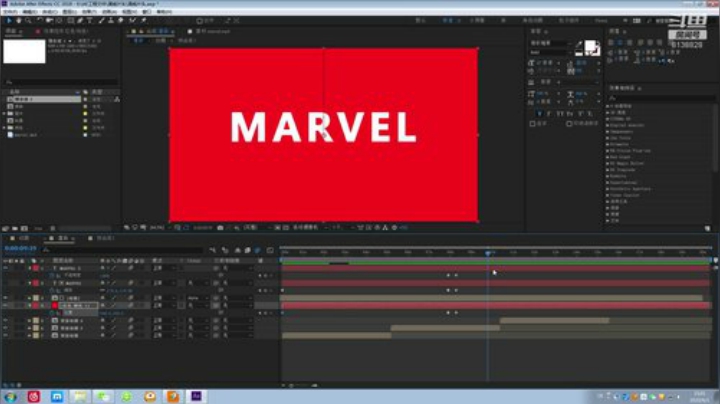Viewport: 720px width, 404px height.
Task: Open the viewer magnification ratio dropdown
Action: [x=158, y=228]
